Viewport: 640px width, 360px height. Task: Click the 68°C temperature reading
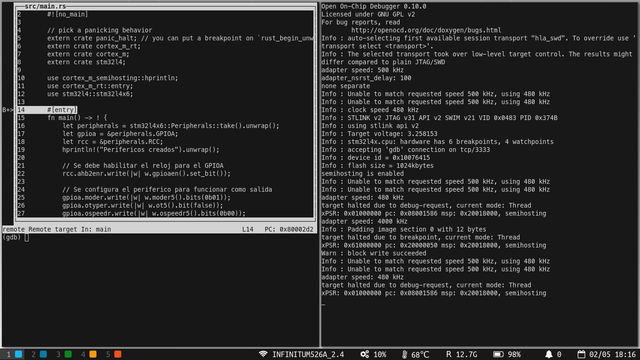(420, 354)
